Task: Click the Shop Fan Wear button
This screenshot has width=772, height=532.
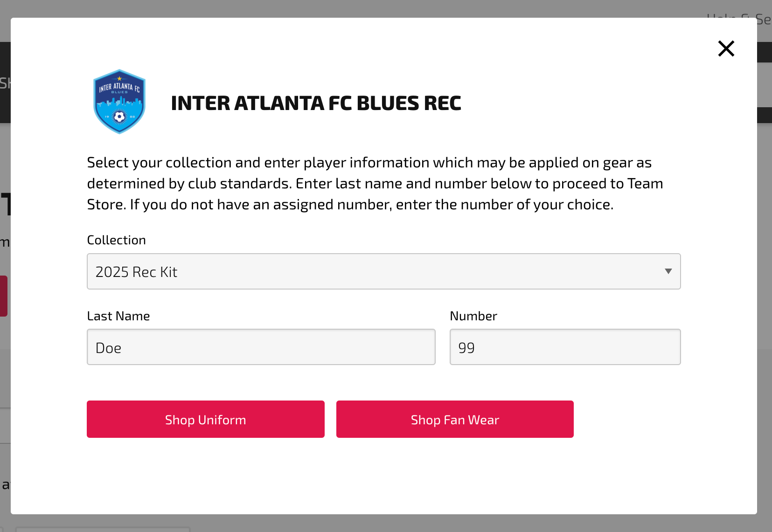Action: click(455, 419)
